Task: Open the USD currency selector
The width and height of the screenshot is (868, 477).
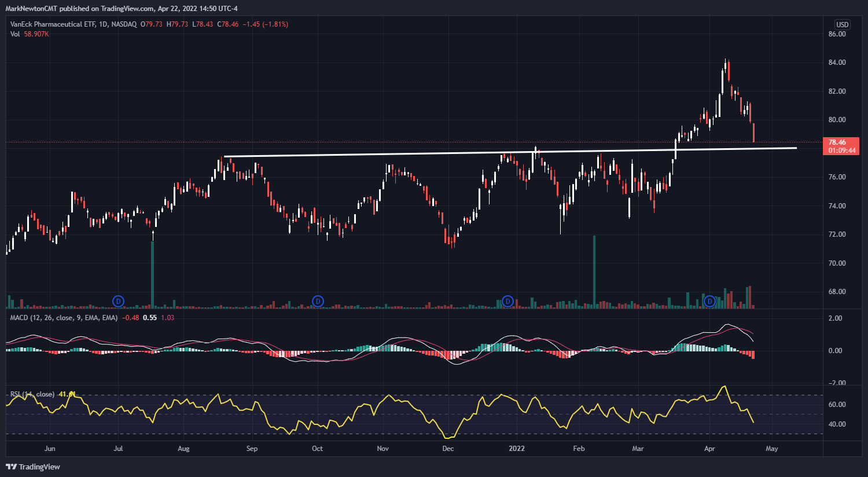Action: [x=842, y=24]
